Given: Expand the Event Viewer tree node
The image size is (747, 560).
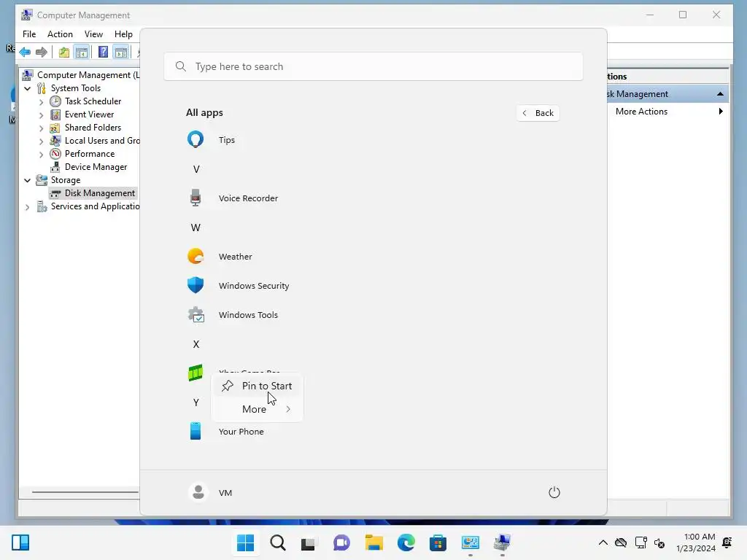Looking at the screenshot, I should tap(41, 114).
